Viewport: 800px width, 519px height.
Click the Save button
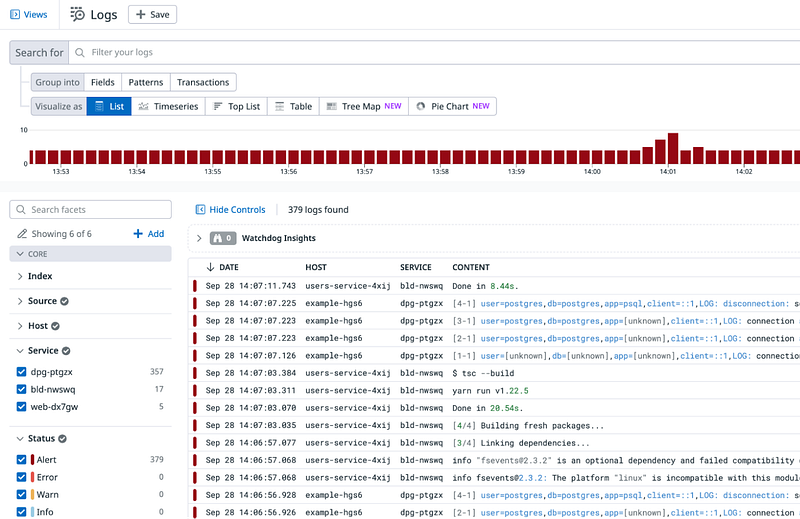pos(152,14)
